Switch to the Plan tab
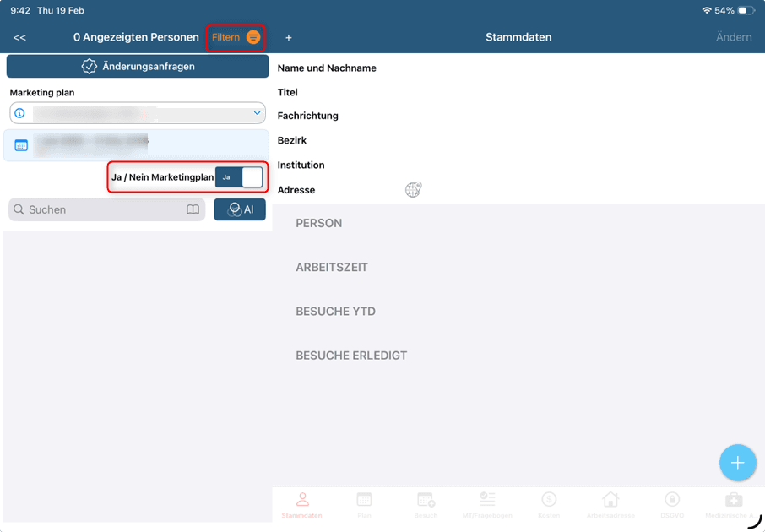Image resolution: width=765 pixels, height=532 pixels. tap(364, 503)
